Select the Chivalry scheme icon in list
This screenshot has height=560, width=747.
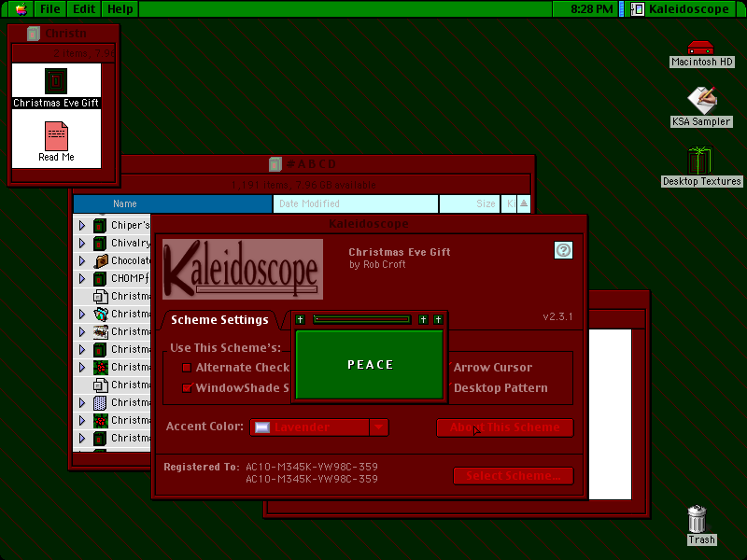100,244
